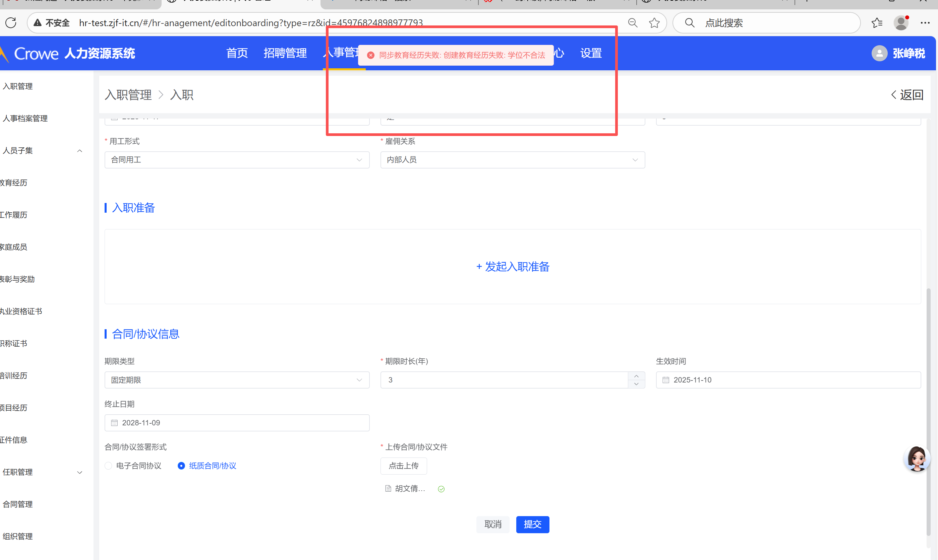Click the zoom magnifier icon in address bar
The image size is (938, 560).
(x=633, y=23)
